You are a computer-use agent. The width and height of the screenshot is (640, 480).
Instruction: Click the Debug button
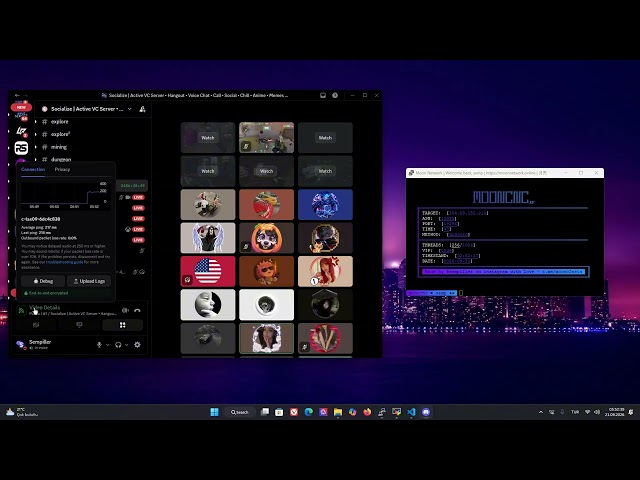(43, 281)
